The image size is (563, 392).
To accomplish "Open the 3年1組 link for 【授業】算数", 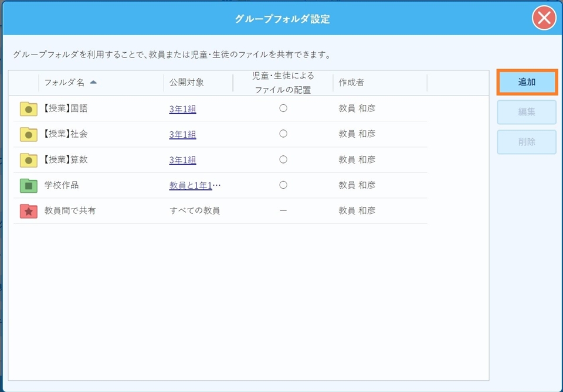I will (182, 160).
